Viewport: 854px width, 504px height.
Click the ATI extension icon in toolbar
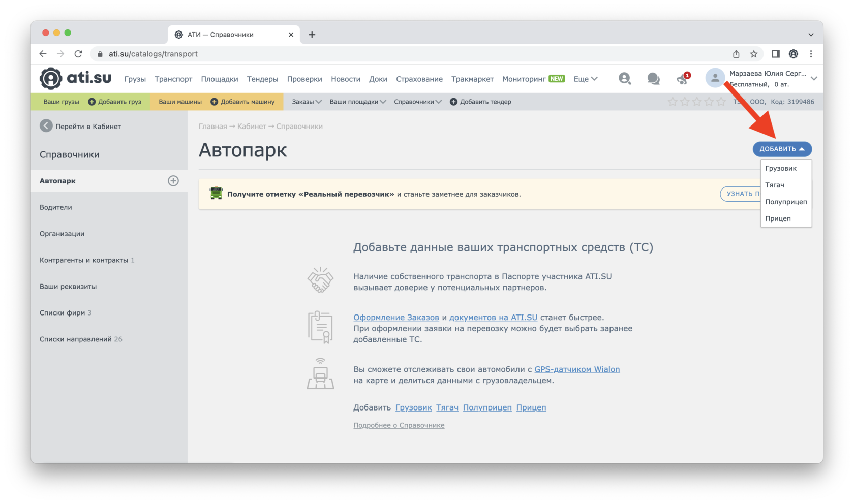[794, 54]
